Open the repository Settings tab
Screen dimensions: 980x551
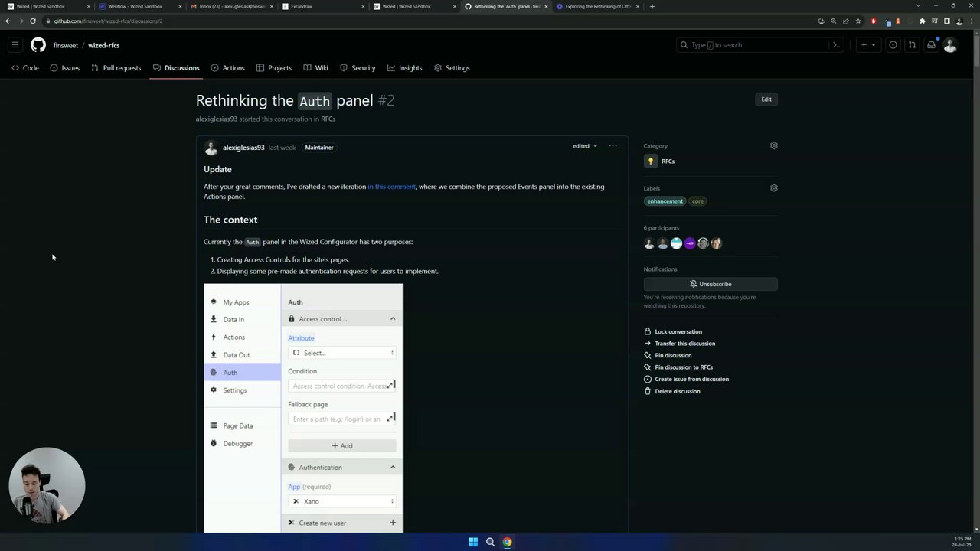(x=452, y=68)
